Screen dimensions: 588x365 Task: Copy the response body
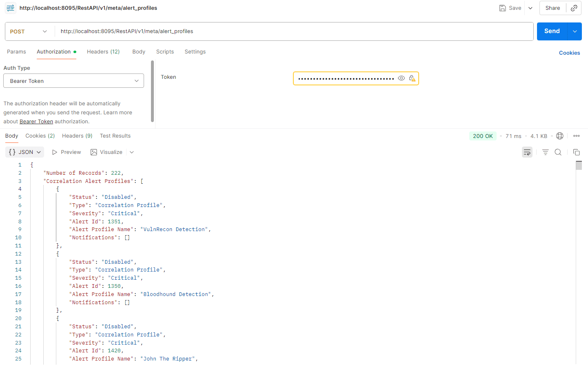(x=577, y=152)
